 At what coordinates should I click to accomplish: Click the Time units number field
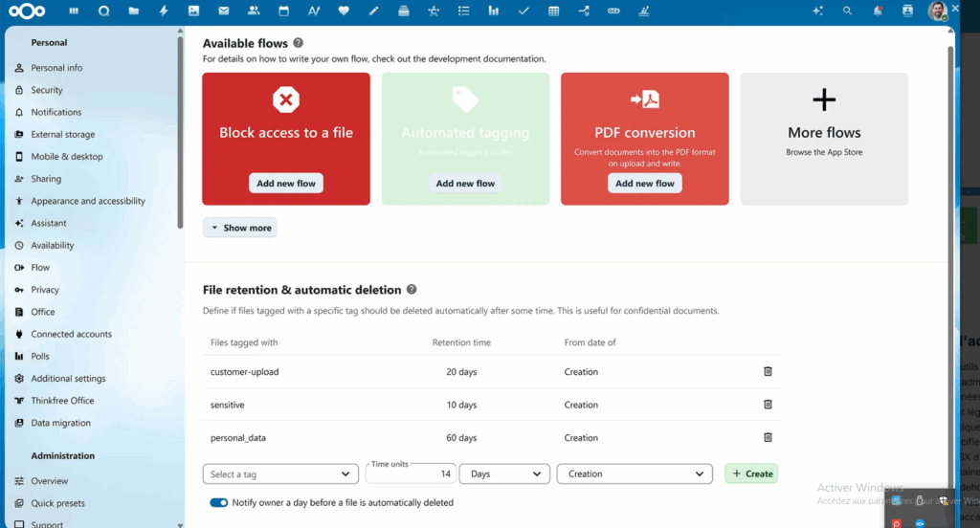(x=410, y=473)
